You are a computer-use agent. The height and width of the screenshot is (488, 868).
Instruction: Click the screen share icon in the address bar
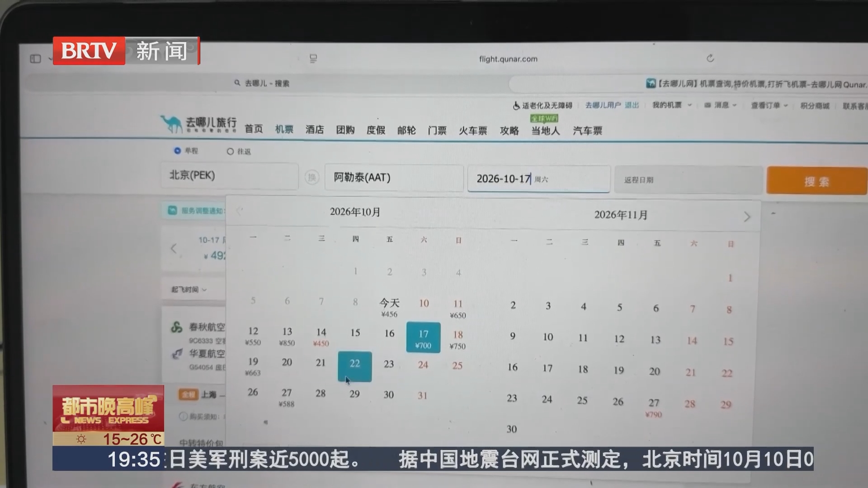pos(313,58)
